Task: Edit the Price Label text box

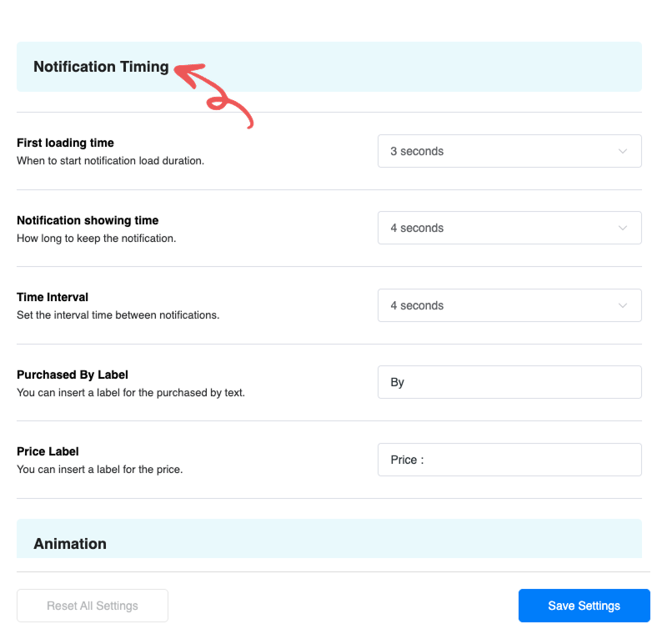Action: click(x=509, y=459)
